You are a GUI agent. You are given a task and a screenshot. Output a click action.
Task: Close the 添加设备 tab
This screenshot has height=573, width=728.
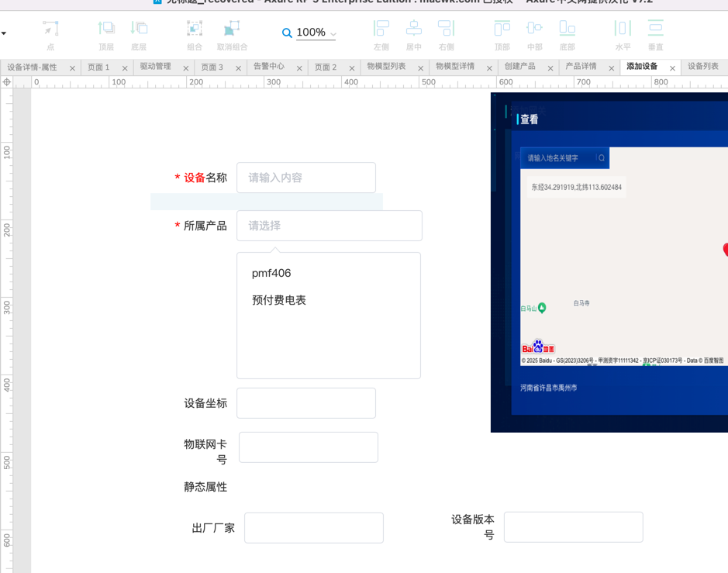[672, 68]
